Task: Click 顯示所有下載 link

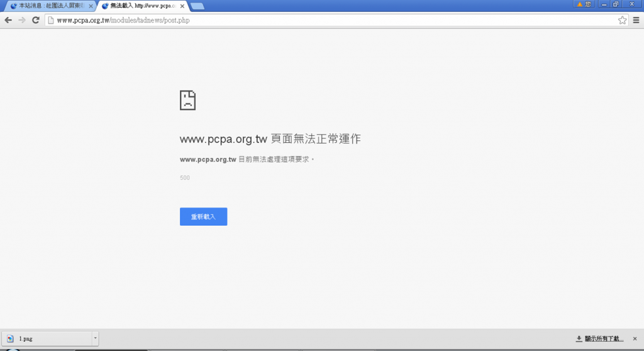Action: point(599,338)
